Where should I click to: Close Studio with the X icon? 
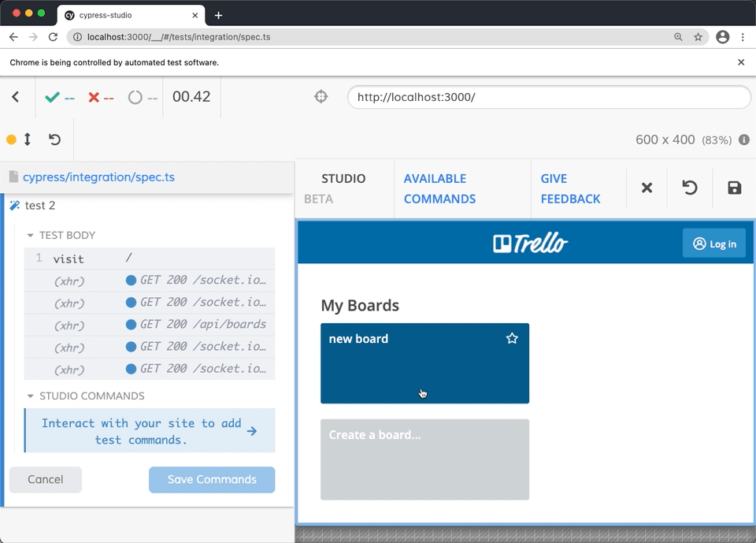point(647,188)
